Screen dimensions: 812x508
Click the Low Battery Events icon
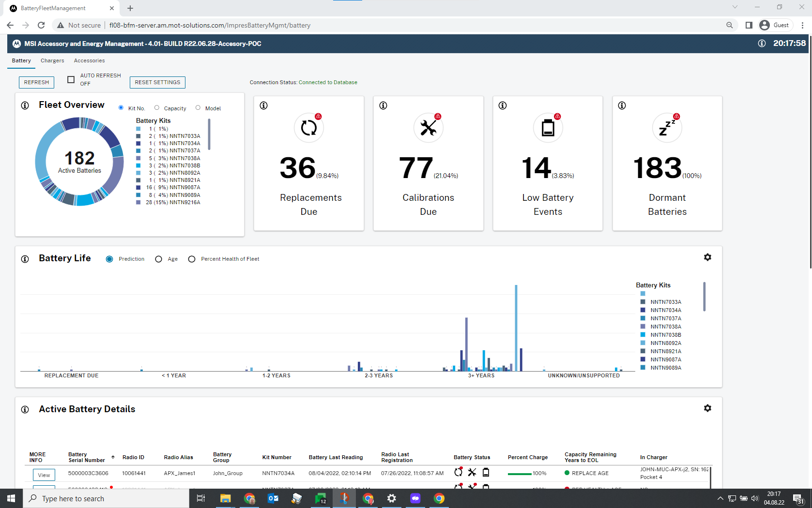pyautogui.click(x=548, y=128)
